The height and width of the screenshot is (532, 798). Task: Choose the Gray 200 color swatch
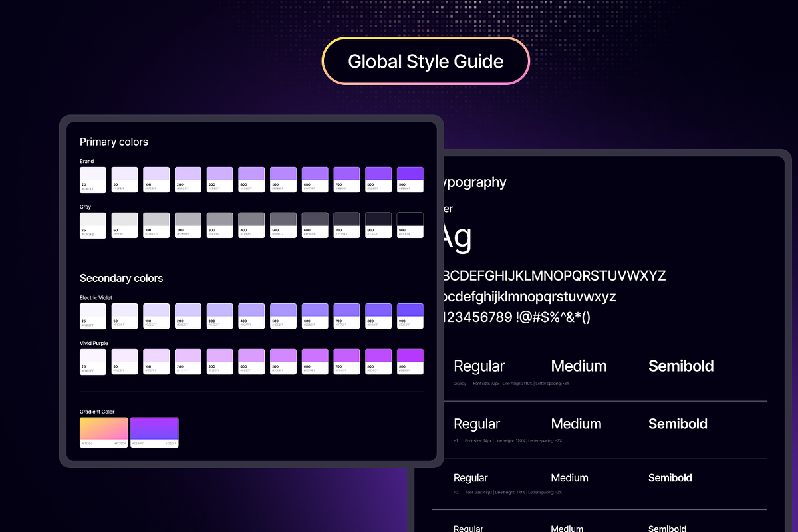click(x=188, y=225)
